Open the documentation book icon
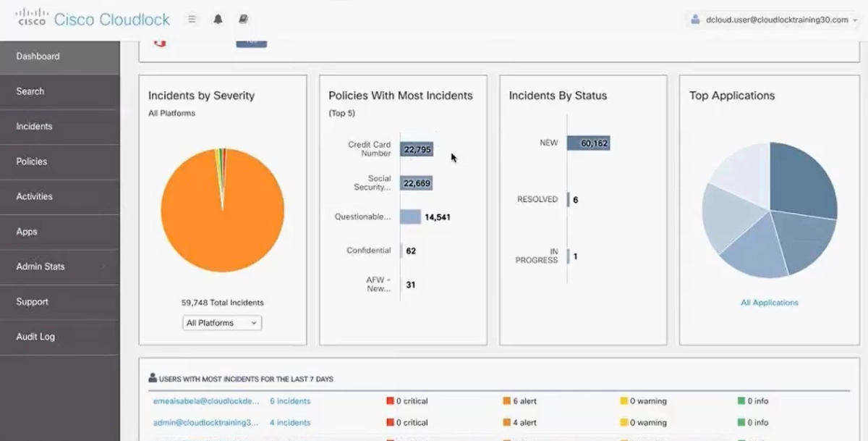The width and height of the screenshot is (868, 441). 243,20
